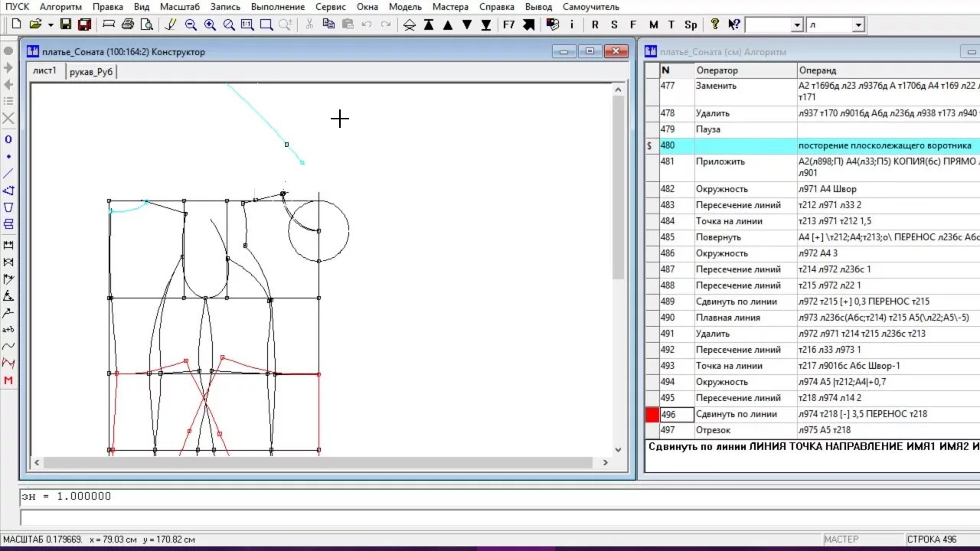Screen dimensions: 980x551
Task: Click the Save floppy disk icon
Action: pos(66,24)
